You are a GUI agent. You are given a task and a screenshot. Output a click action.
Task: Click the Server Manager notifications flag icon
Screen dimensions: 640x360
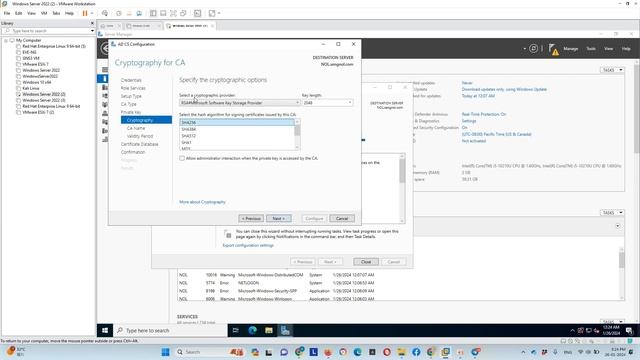pos(553,49)
